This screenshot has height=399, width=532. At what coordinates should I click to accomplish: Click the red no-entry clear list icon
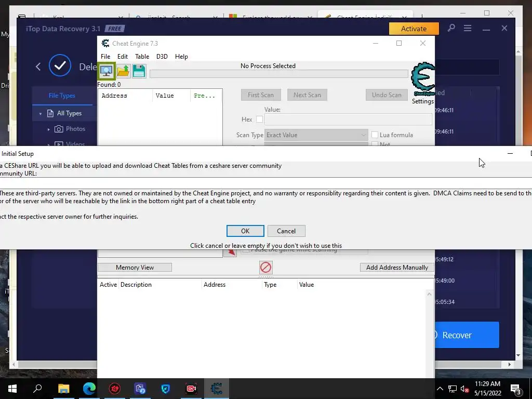265,268
